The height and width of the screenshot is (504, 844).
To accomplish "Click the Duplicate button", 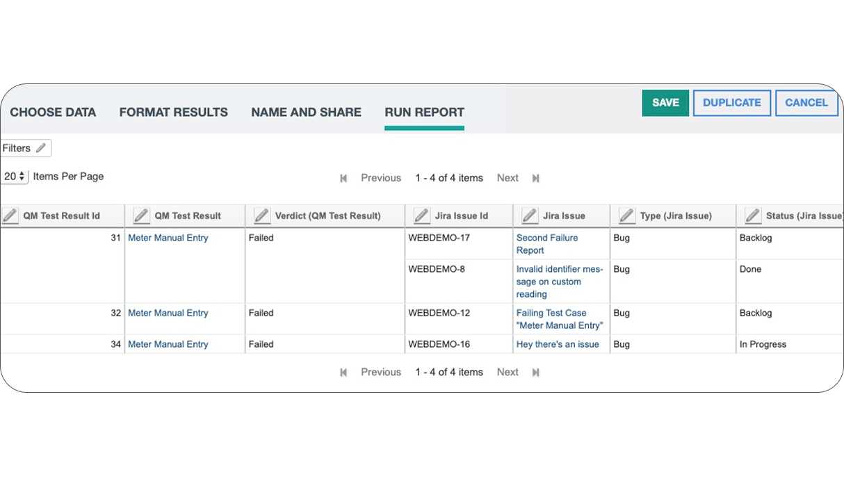I will 732,102.
